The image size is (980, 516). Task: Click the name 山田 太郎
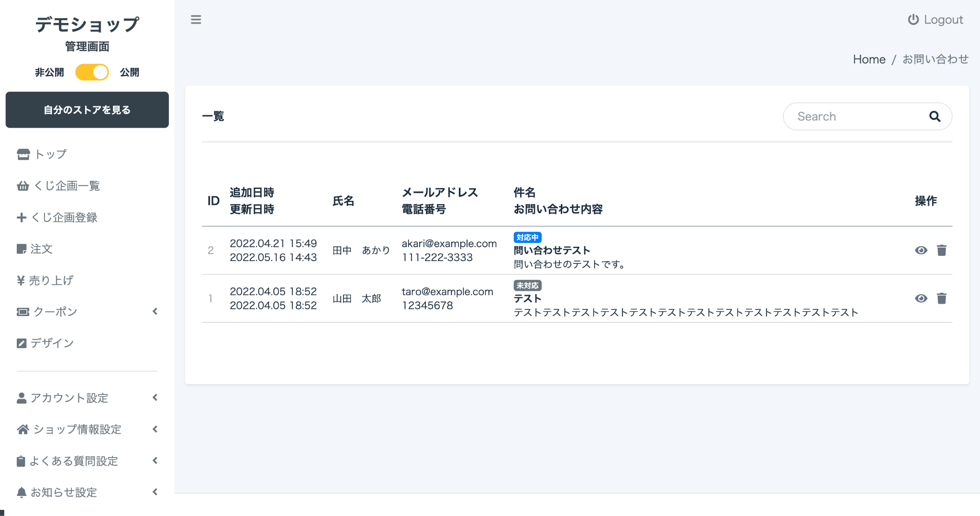click(357, 298)
